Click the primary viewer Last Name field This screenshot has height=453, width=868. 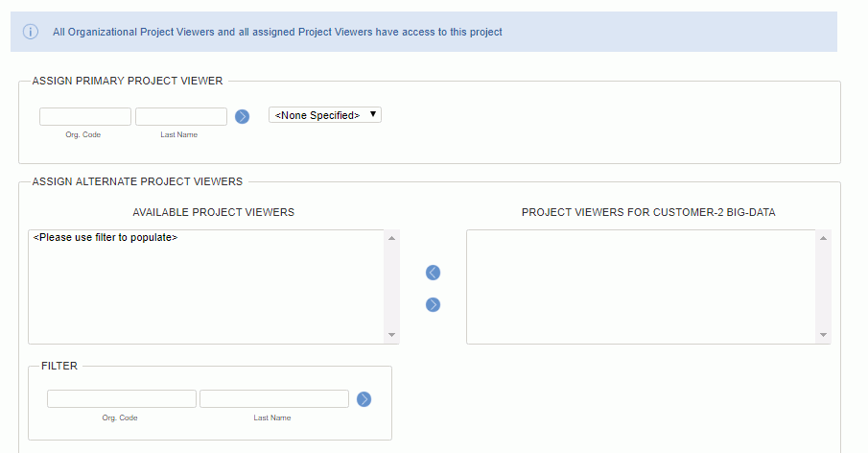click(x=180, y=116)
